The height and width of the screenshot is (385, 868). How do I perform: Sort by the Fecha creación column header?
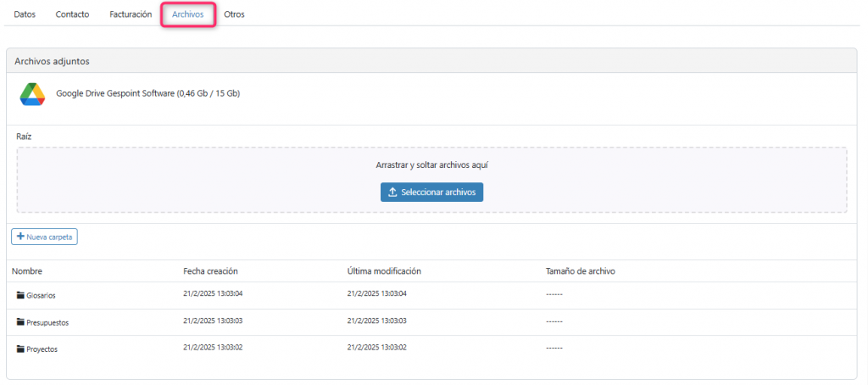pos(210,271)
